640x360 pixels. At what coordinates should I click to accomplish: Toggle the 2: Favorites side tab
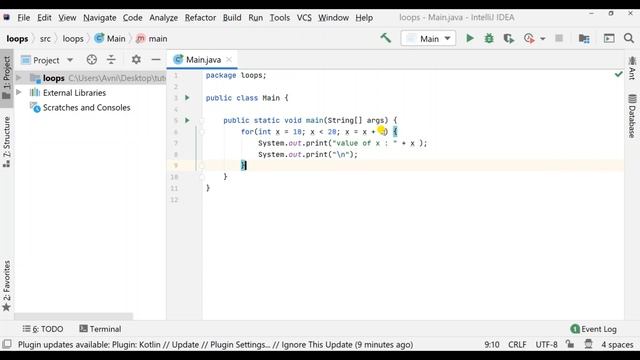click(x=7, y=286)
